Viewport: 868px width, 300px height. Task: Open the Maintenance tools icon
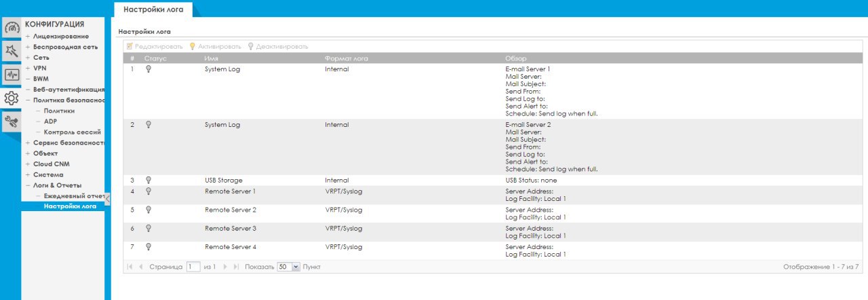click(x=11, y=121)
